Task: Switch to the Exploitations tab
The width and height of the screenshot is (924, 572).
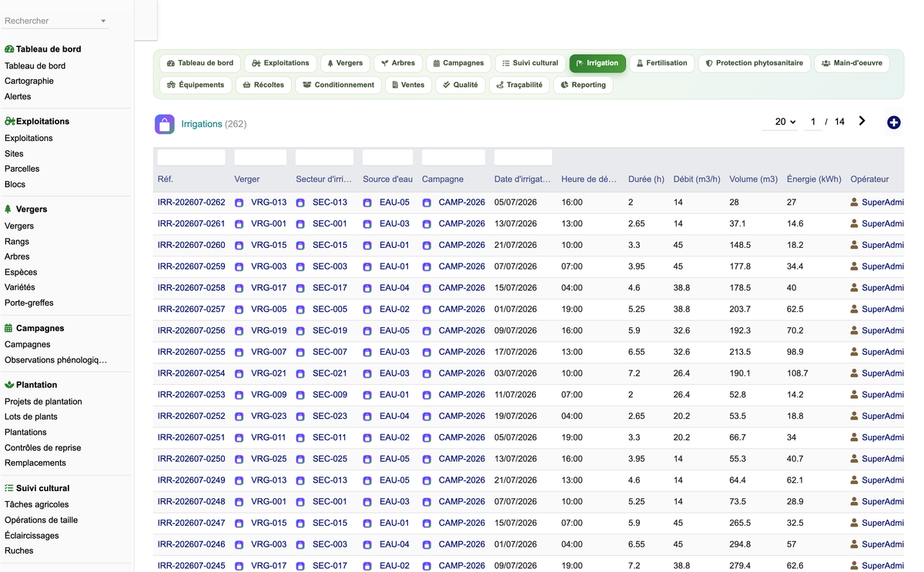Action: (x=281, y=63)
